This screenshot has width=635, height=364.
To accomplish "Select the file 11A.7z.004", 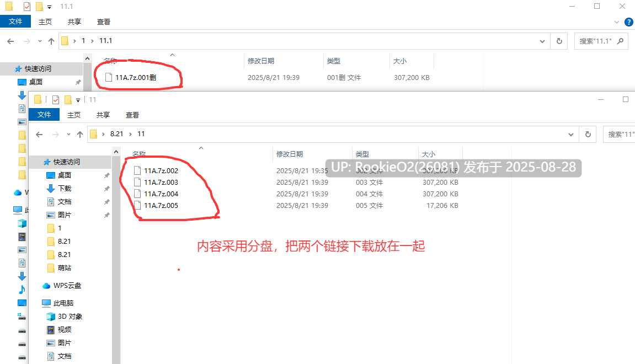I will click(161, 194).
